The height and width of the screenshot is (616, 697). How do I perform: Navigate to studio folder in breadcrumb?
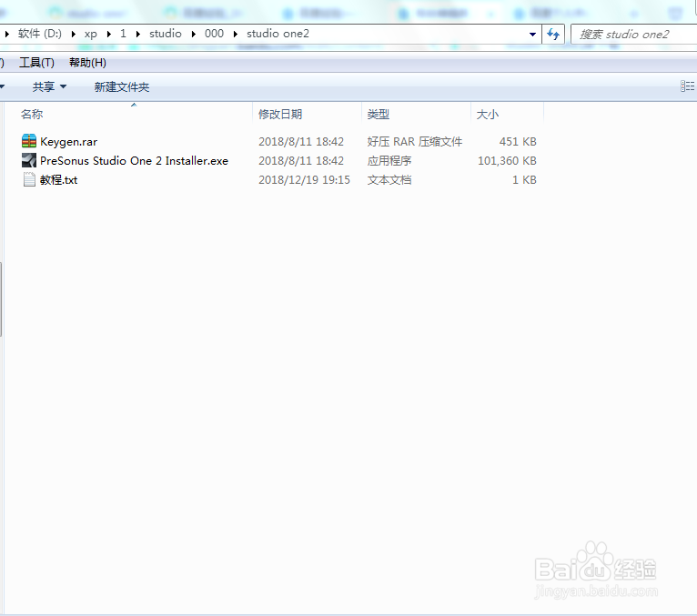click(166, 34)
